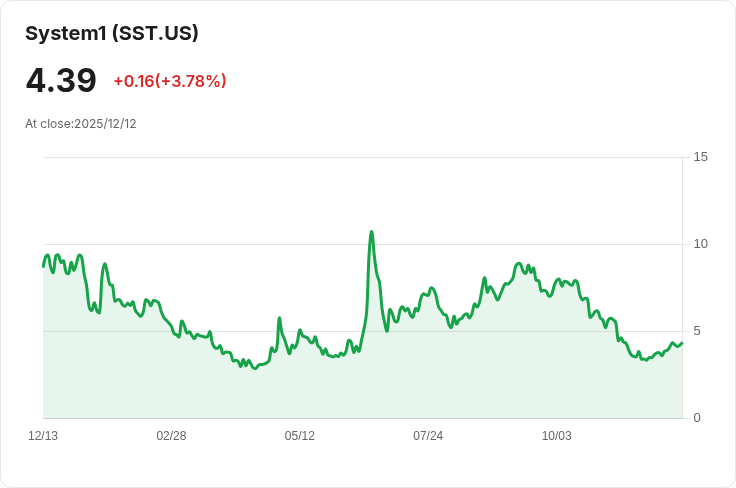This screenshot has width=736, height=488.
Task: Click the 10 y-axis label
Action: [x=700, y=244]
